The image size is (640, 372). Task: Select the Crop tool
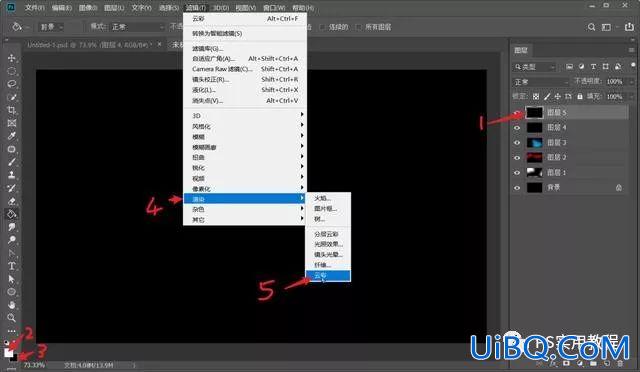pos(11,110)
